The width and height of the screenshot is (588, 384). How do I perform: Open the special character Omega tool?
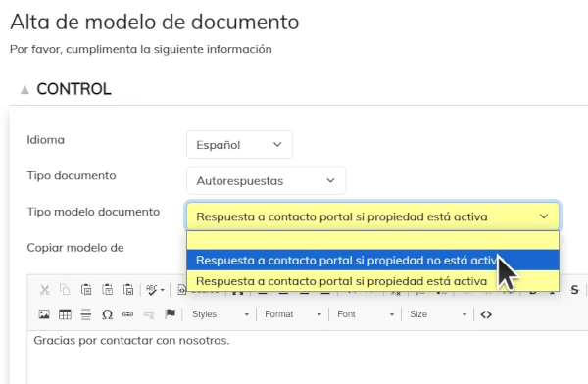pyautogui.click(x=107, y=314)
